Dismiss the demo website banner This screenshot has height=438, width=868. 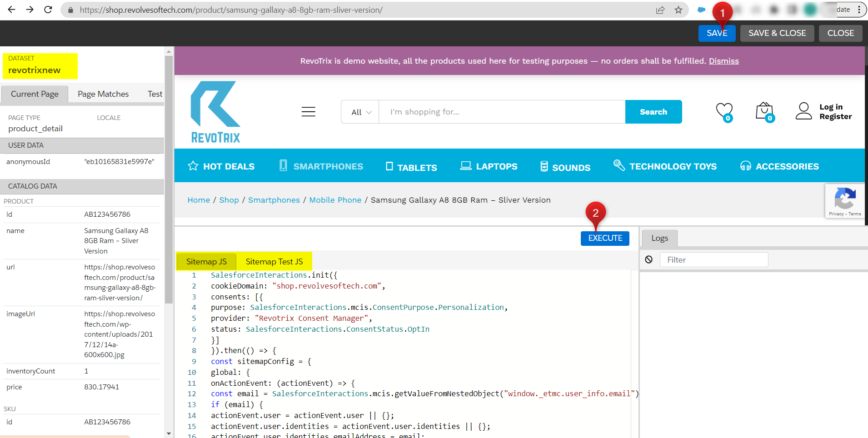pyautogui.click(x=723, y=61)
